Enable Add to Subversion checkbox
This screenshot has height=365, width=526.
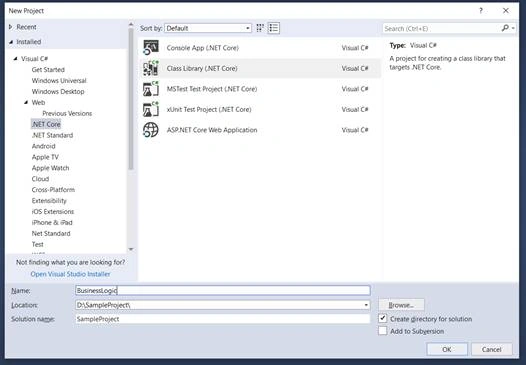click(x=382, y=331)
